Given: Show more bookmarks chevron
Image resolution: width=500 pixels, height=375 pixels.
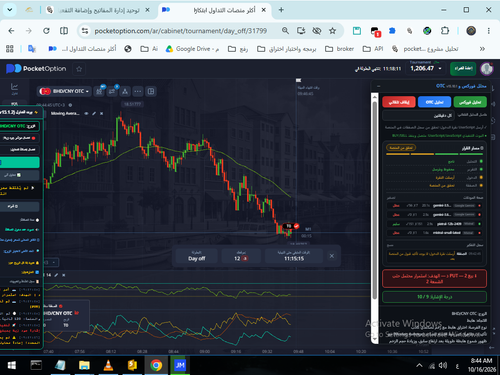Looking at the screenshot, I should 482,49.
